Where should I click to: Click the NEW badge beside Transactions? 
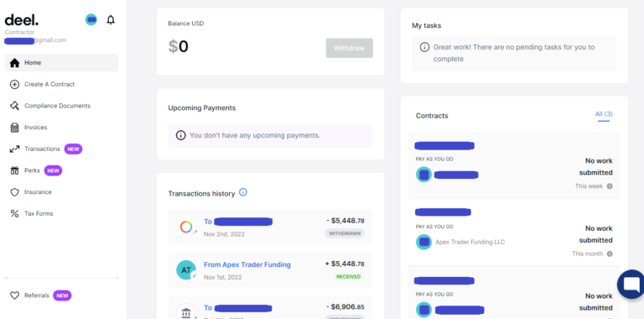(73, 149)
